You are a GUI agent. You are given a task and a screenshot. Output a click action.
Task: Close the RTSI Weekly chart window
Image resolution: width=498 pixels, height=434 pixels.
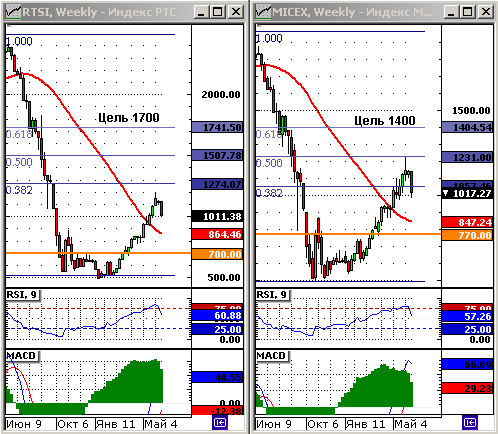[x=236, y=12]
